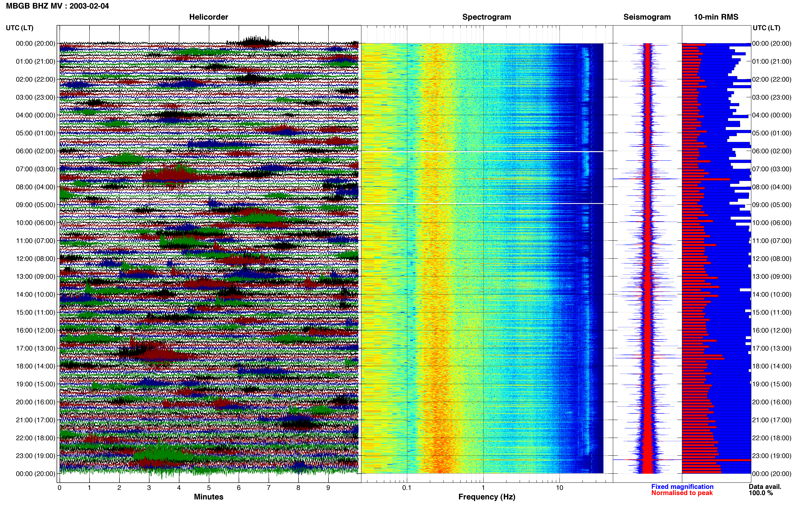Click left time label '15:00 (11:00)'

click(35, 312)
